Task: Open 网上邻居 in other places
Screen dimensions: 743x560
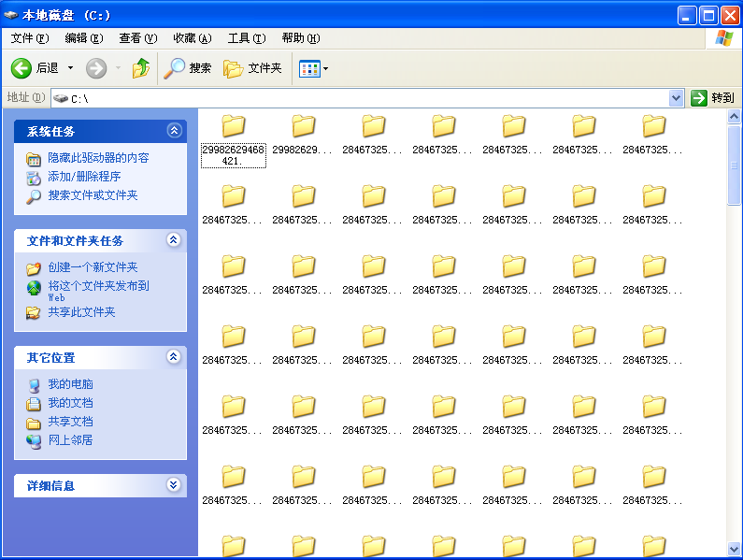Action: click(x=70, y=440)
